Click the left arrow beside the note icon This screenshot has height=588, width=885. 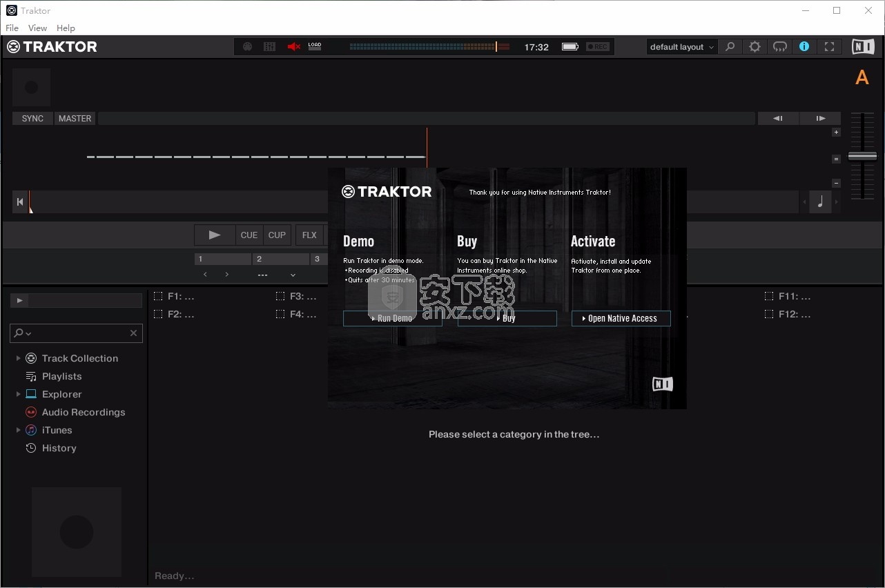pos(804,202)
